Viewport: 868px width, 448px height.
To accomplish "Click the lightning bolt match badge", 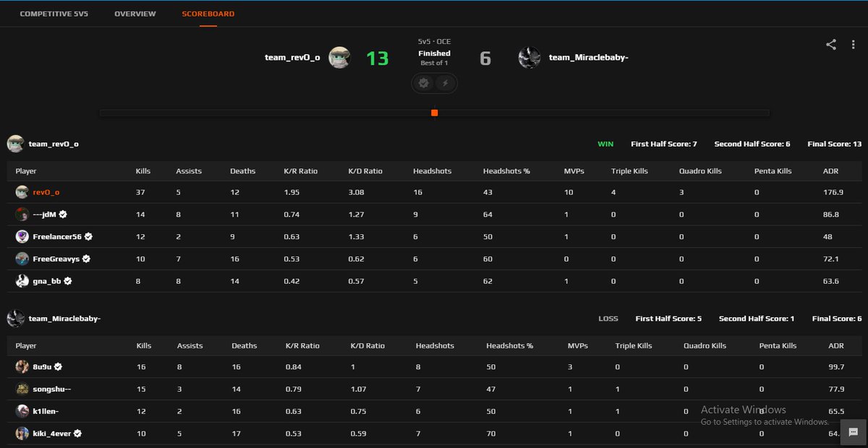I will 445,83.
